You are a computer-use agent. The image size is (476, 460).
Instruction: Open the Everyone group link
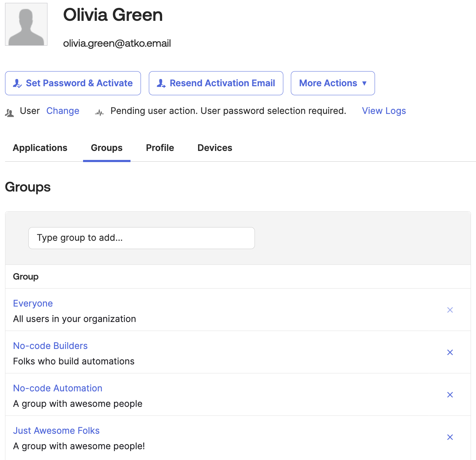[x=33, y=303]
